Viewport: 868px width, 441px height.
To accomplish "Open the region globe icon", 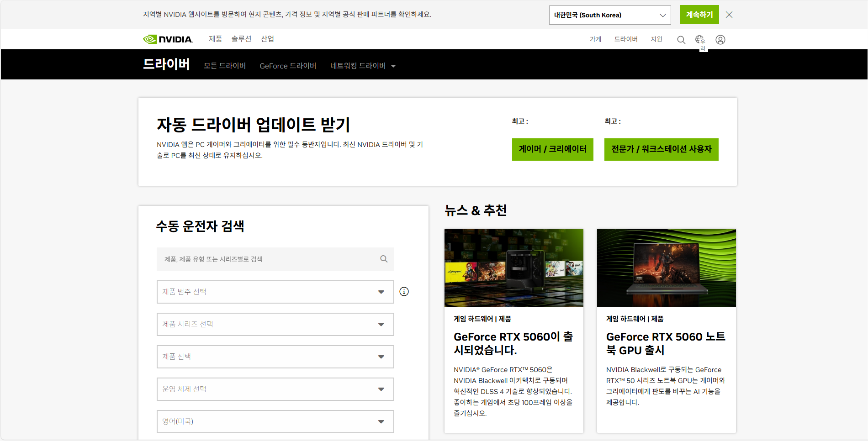I will 700,40.
